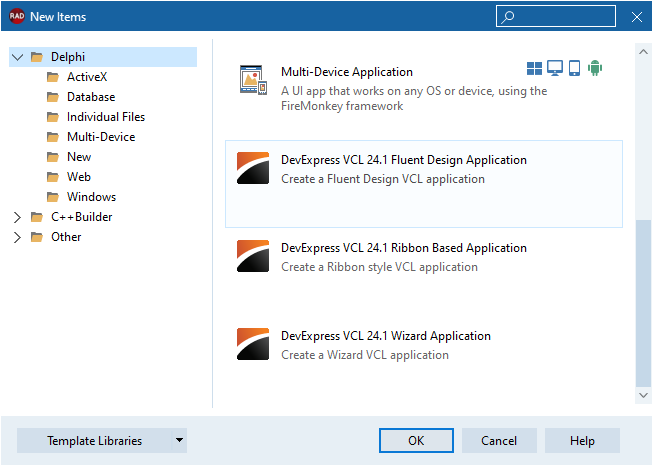
Task: Click the Database folder icon
Action: 53,97
